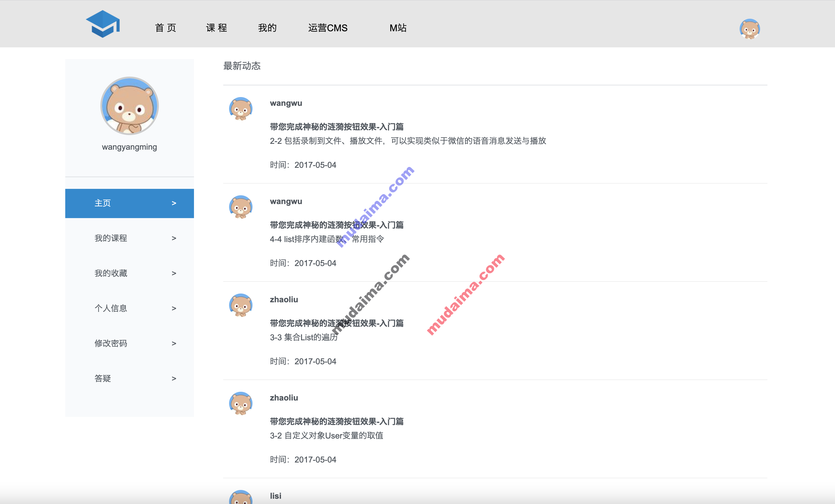The image size is (835, 504).
Task: Open the course title above 3-2 自定义对象User
Action: (x=336, y=422)
